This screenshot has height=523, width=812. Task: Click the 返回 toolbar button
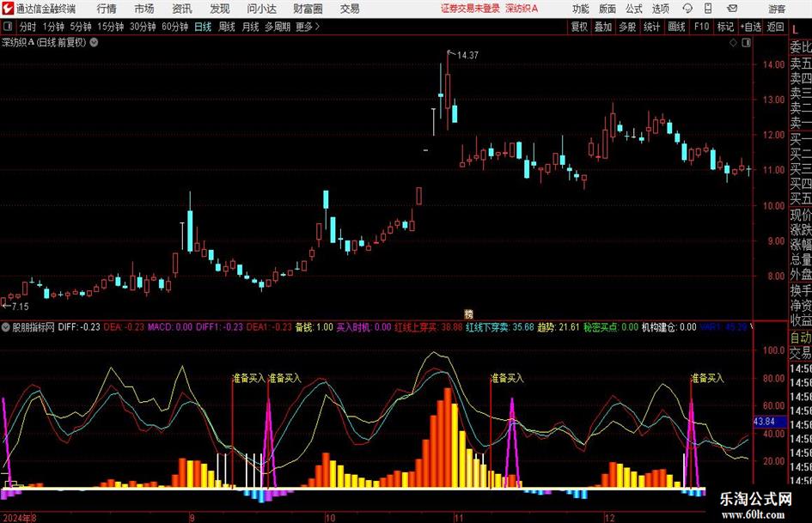click(775, 27)
